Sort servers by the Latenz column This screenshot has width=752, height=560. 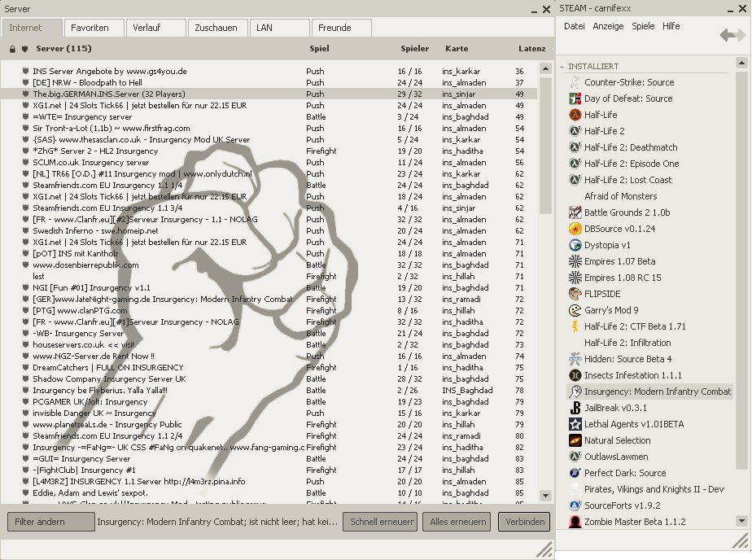coord(532,48)
